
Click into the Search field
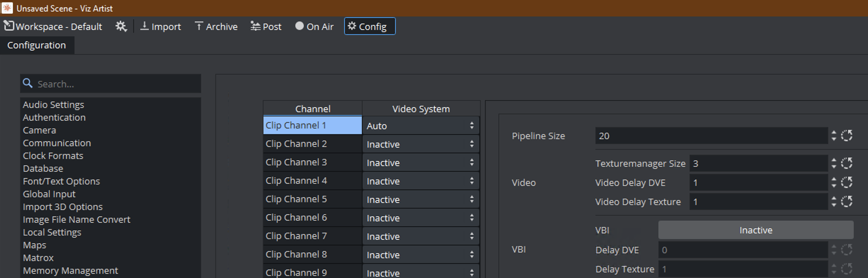pyautogui.click(x=117, y=84)
